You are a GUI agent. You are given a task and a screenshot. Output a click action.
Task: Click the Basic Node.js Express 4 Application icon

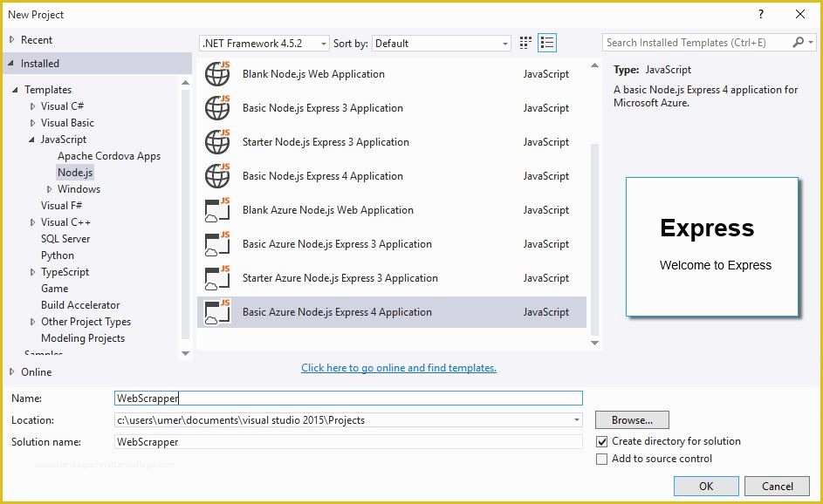217,175
